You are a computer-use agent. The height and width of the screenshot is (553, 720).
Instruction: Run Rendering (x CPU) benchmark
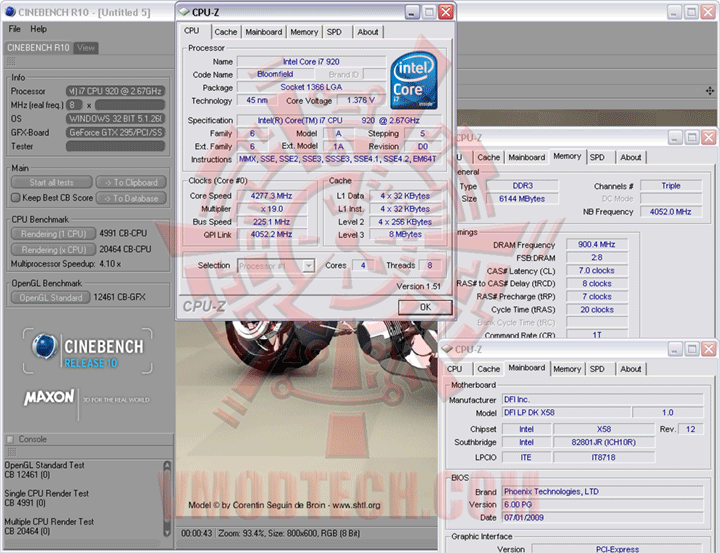[x=53, y=249]
